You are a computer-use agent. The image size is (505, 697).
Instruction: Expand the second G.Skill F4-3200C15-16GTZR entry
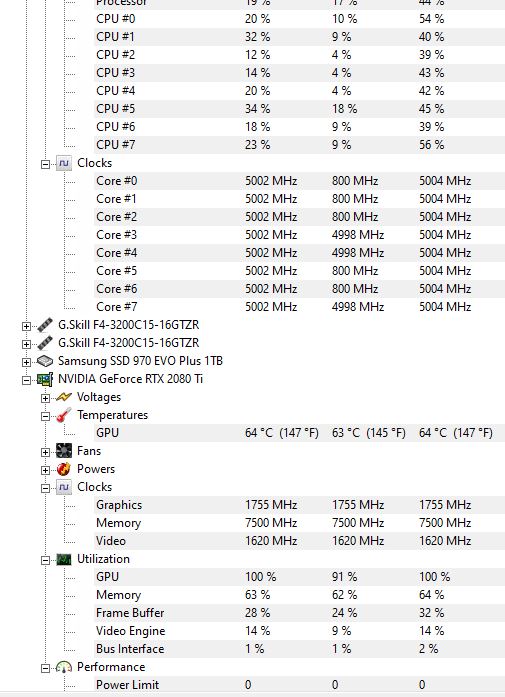point(26,344)
